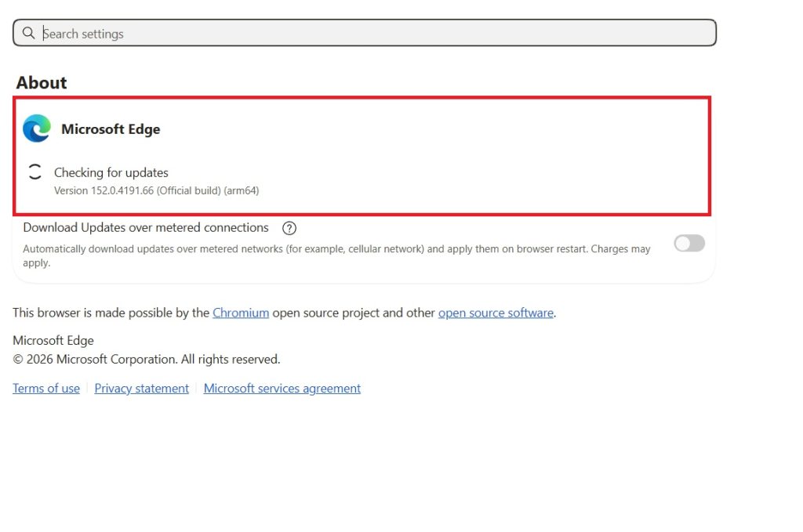Open the Chromium link
This screenshot has height=532, width=803.
tap(241, 313)
